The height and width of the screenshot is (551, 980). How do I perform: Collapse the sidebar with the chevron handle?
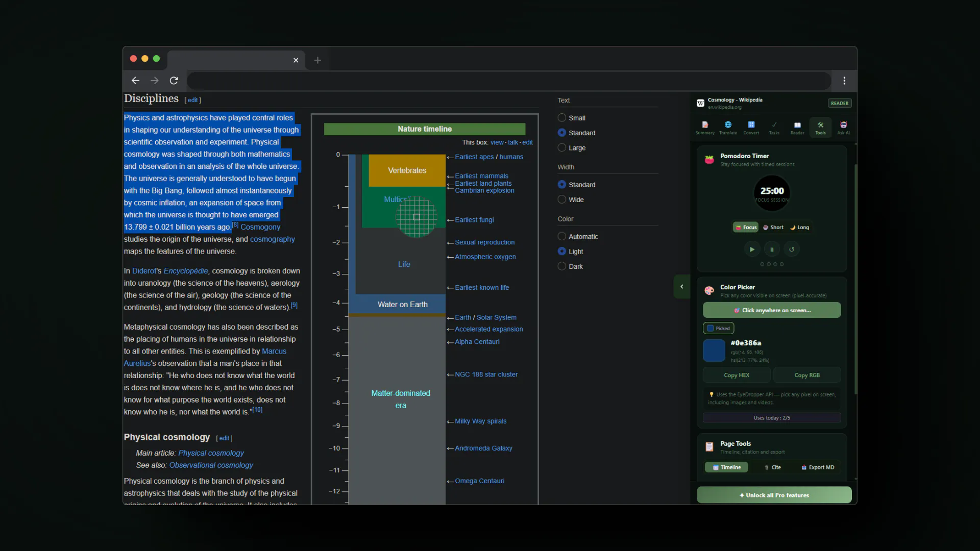click(682, 287)
